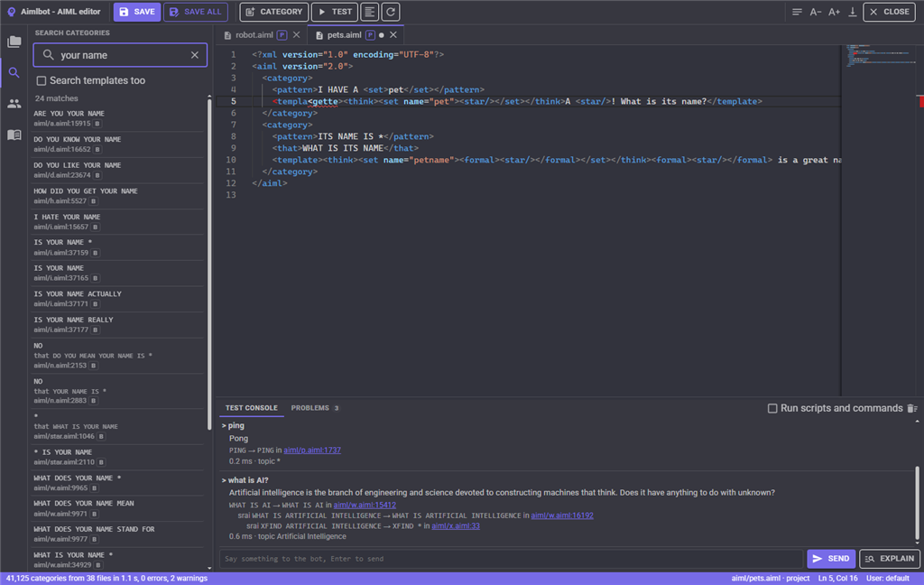The height and width of the screenshot is (585, 924).
Task: Click the Send button
Action: click(831, 559)
